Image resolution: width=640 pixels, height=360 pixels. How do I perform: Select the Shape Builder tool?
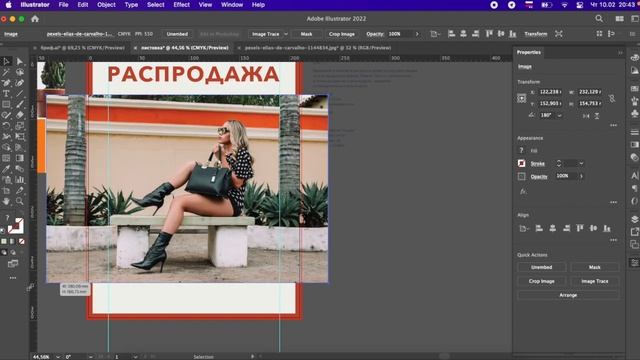coord(7,147)
